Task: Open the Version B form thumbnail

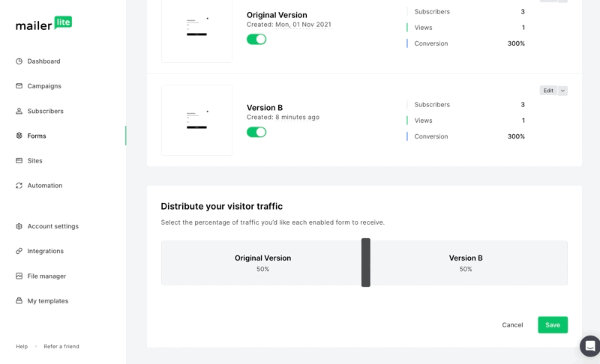Action: coord(196,120)
